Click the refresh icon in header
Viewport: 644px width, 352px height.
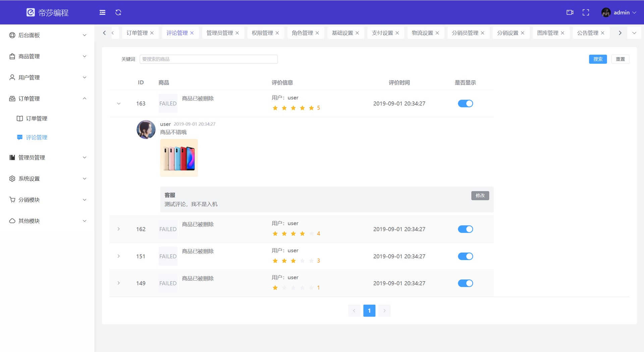tap(118, 12)
